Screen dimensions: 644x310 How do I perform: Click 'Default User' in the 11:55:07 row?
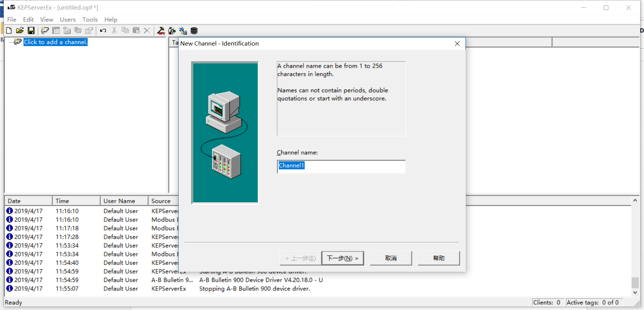[121, 289]
